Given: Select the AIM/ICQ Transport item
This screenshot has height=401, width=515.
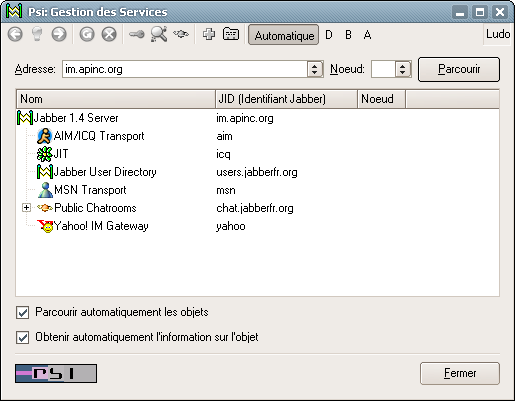Looking at the screenshot, I should (99, 136).
